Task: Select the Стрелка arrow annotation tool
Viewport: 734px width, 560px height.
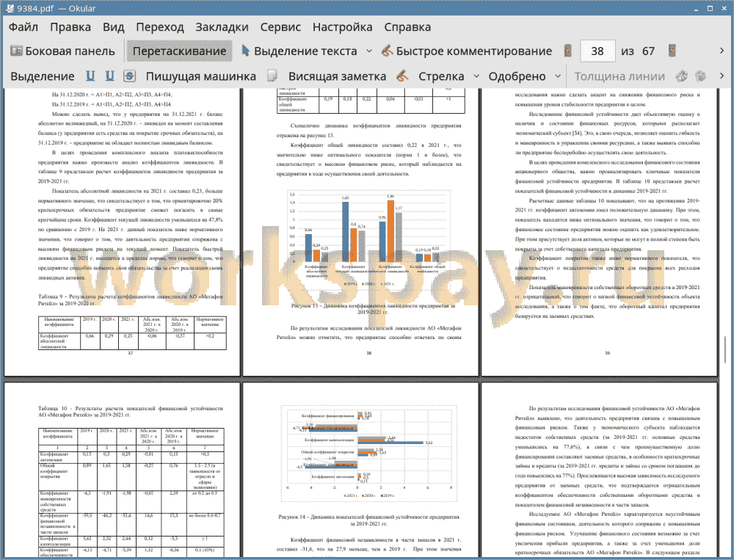Action: 441,76
